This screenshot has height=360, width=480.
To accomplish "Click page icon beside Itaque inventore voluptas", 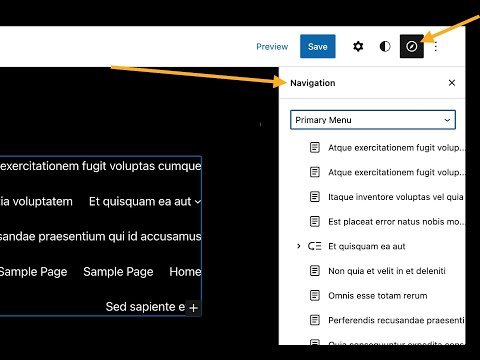I will click(x=315, y=197).
